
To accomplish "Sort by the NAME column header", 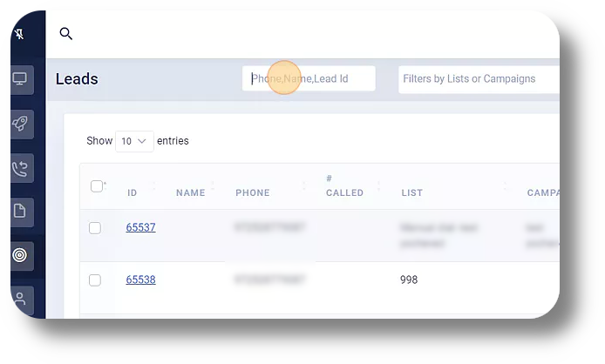I will click(x=191, y=192).
